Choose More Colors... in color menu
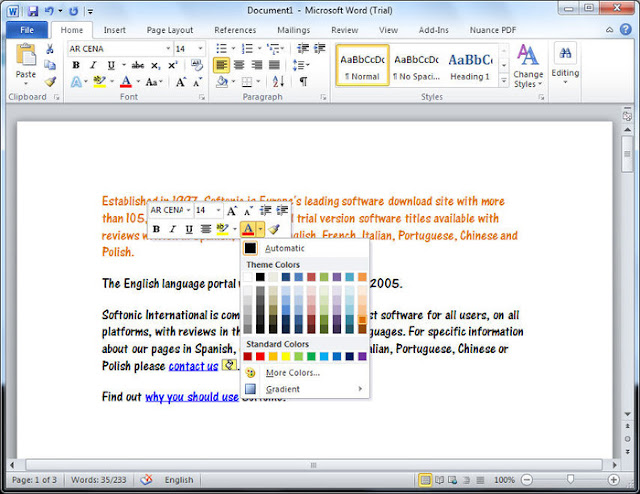This screenshot has width=640, height=494. coord(305,373)
